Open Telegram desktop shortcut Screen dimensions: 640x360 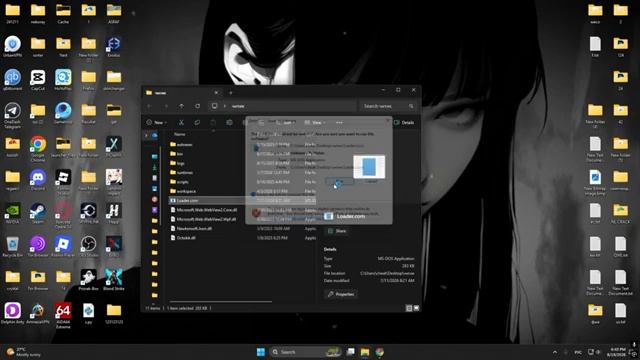coord(13,116)
